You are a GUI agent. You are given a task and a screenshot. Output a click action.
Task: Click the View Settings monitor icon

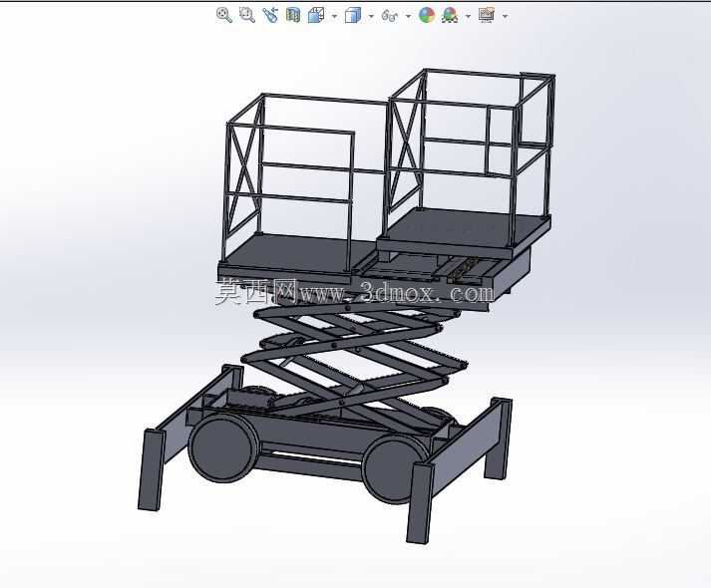(x=487, y=15)
